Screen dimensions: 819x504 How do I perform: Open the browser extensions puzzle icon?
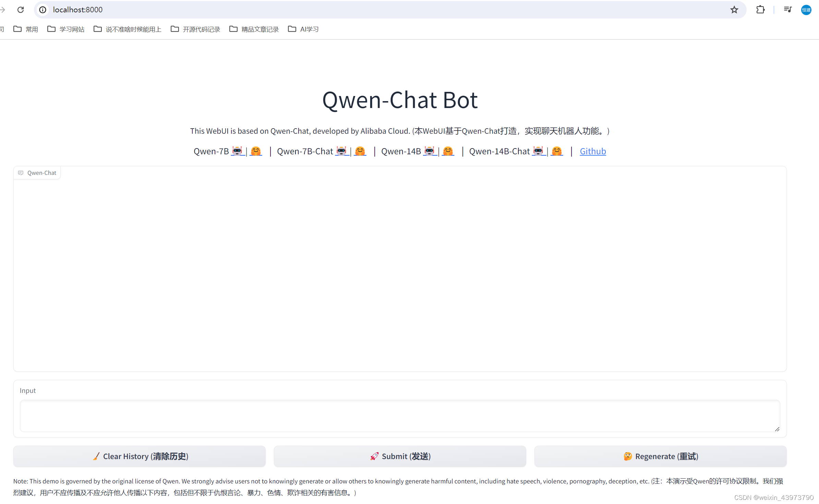coord(760,10)
